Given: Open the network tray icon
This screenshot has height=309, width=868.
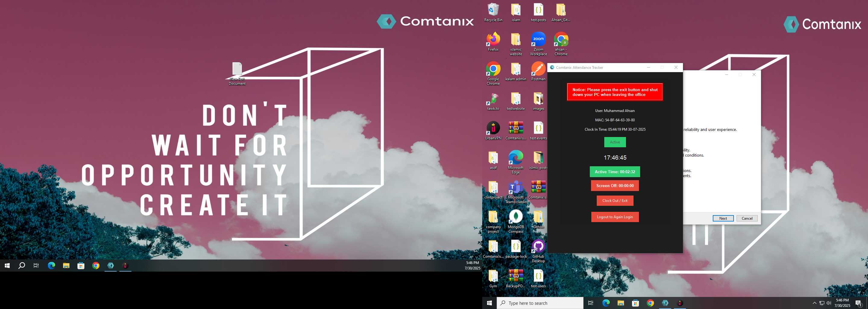Looking at the screenshot, I should pos(822,303).
